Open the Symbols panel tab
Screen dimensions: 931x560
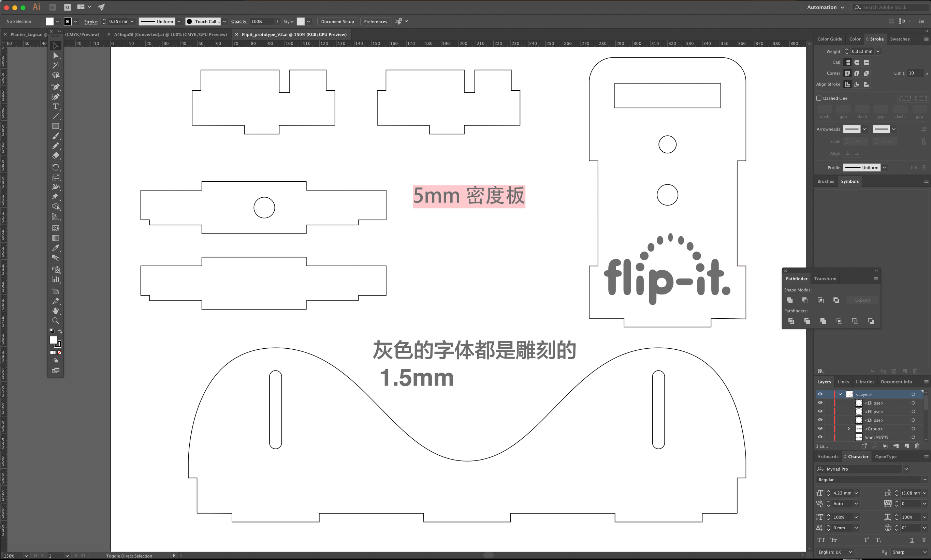(850, 181)
